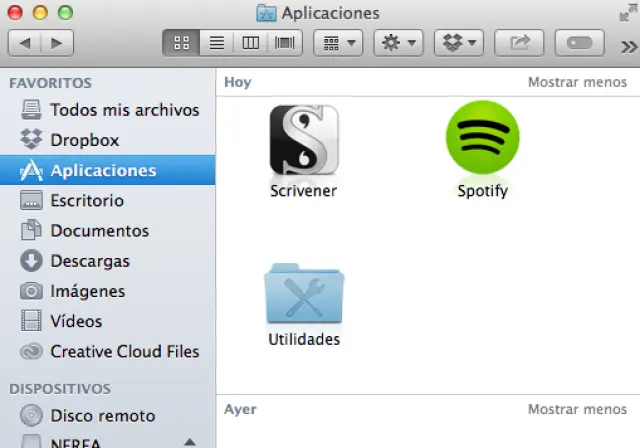Viewport: 640px width, 448px height.
Task: Expand the Dropbox toolbar dropdown
Action: click(x=459, y=43)
